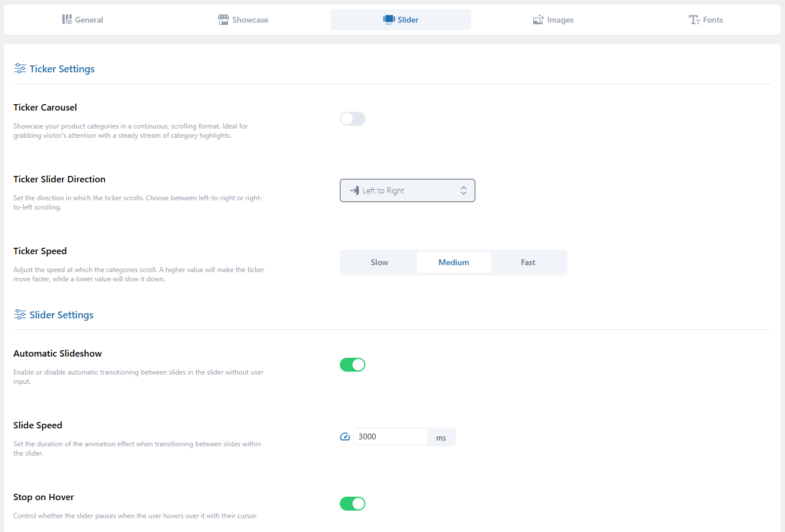Viewport: 785px width, 532px height.
Task: Open the Ticker Slider Direction dropdown
Action: 408,190
